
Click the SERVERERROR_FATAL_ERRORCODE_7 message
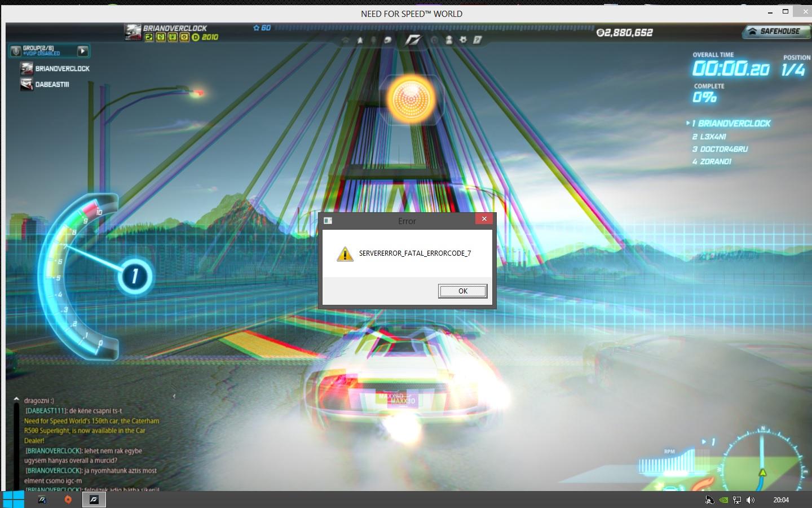[x=415, y=253]
